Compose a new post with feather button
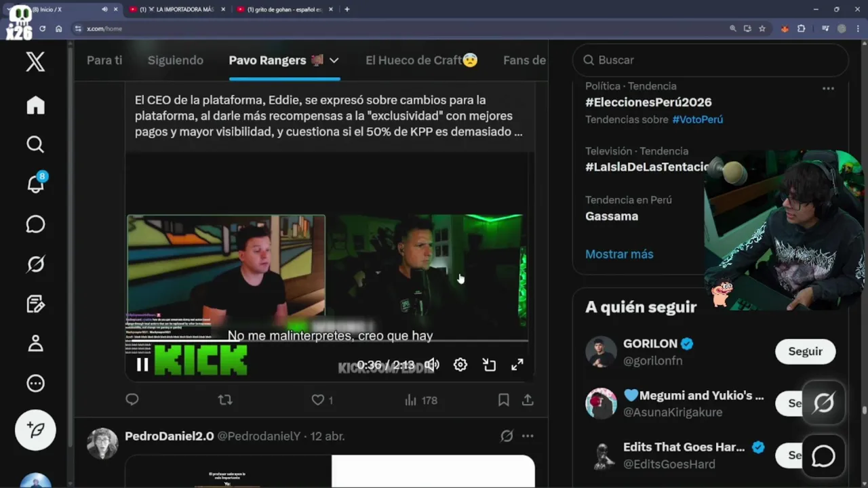The image size is (868, 488). (x=35, y=430)
